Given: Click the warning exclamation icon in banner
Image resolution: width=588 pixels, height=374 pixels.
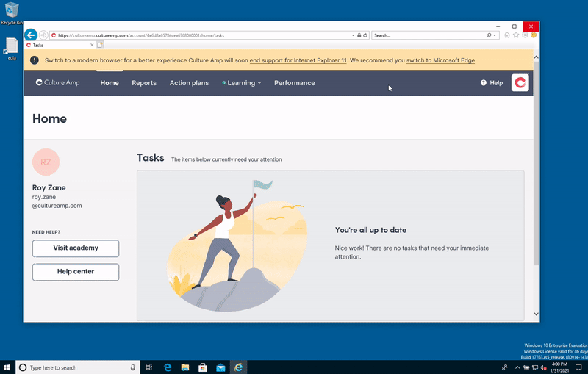Looking at the screenshot, I should click(34, 60).
